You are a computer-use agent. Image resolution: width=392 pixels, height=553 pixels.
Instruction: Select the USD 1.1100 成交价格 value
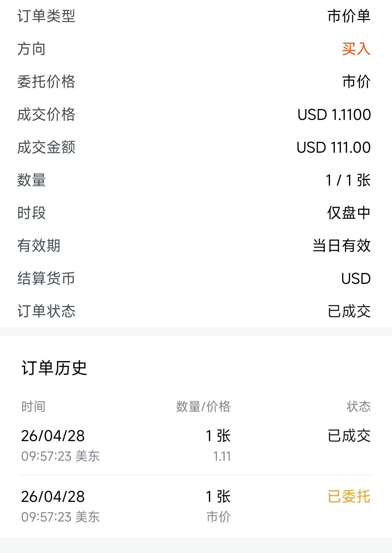(x=334, y=115)
